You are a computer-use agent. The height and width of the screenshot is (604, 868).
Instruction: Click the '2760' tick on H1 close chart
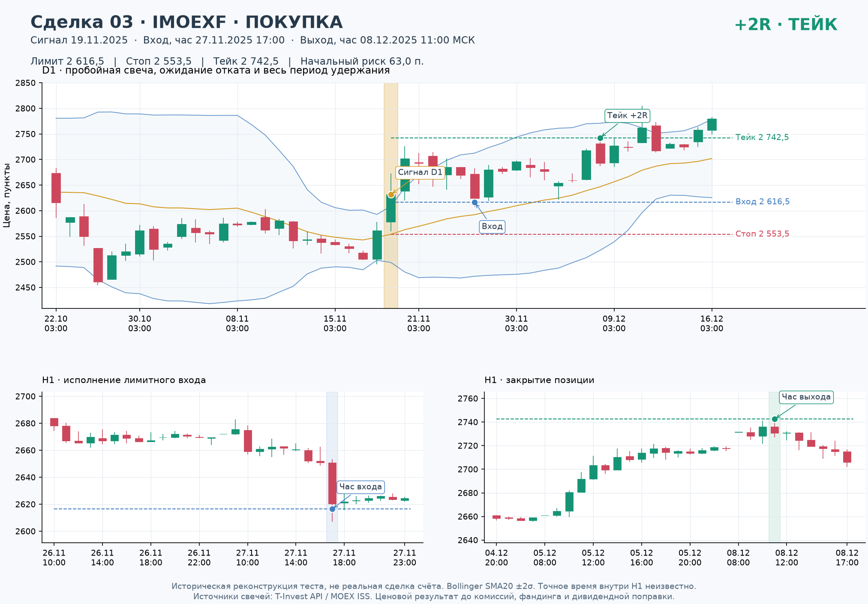click(x=468, y=399)
